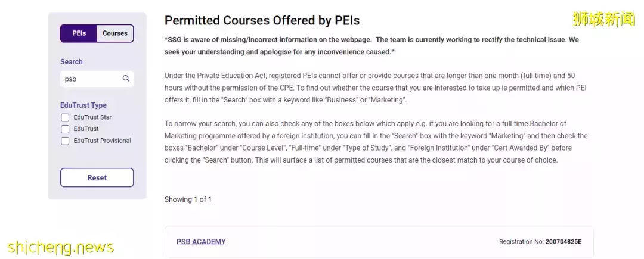Click the "Search" label above the field
The image size is (644, 259).
click(x=72, y=62)
